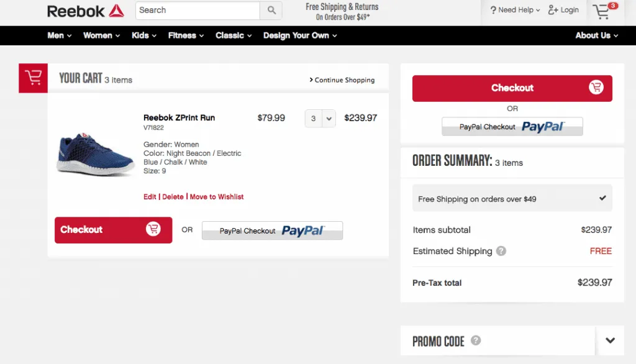This screenshot has height=364, width=636.
Task: Click the Checkout button under cart item
Action: click(113, 230)
